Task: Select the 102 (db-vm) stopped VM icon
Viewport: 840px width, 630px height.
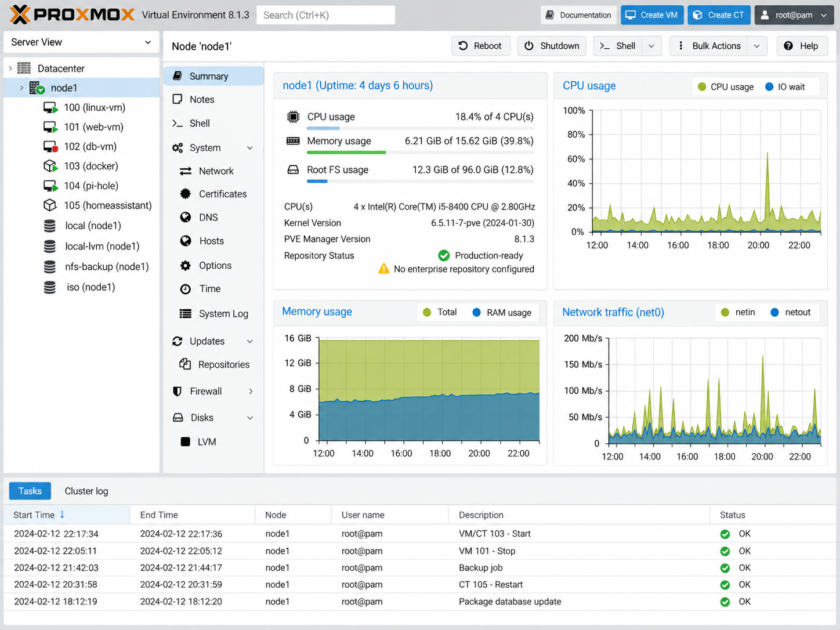Action: coord(50,147)
